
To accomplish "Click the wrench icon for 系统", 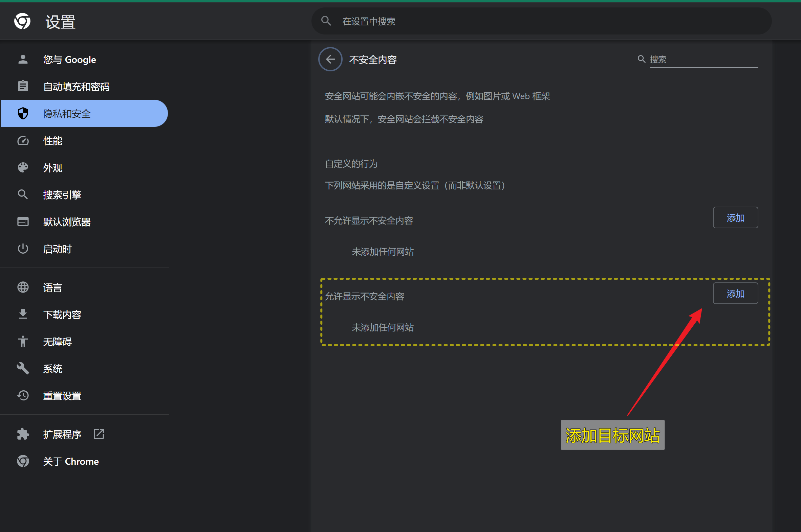I will pos(23,368).
